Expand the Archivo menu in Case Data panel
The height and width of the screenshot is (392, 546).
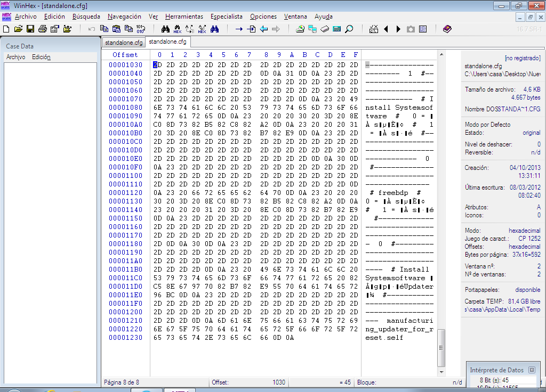[x=15, y=57]
